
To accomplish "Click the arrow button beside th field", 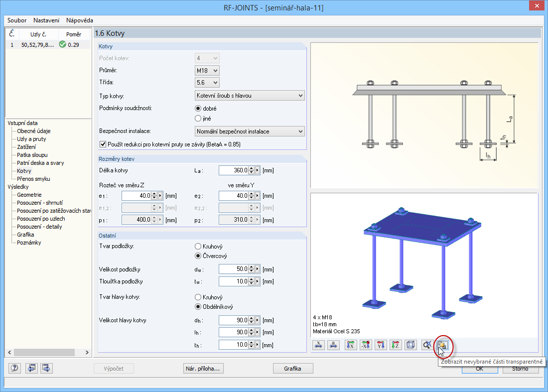I will coord(258,345).
